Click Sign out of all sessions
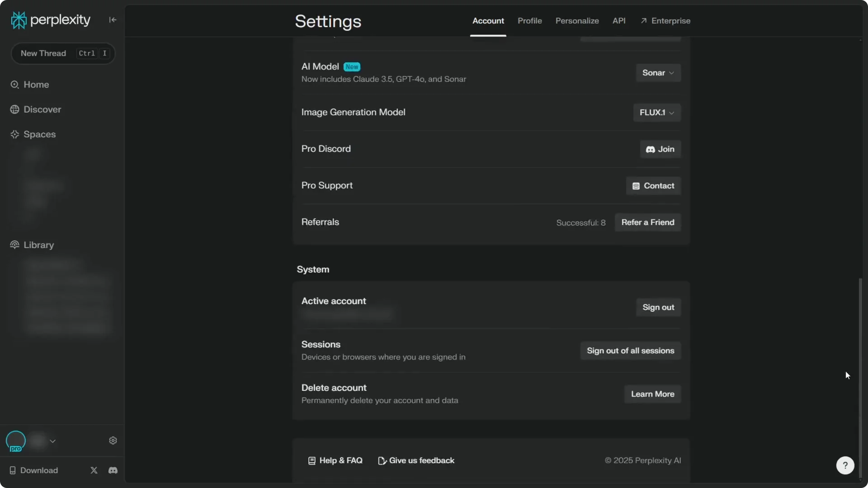The image size is (868, 488). pyautogui.click(x=630, y=351)
